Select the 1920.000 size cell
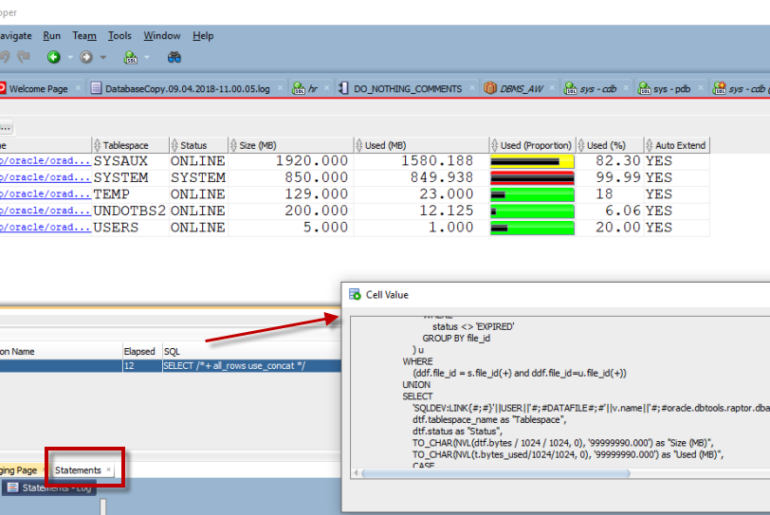Screen dimensions: 770x515 291,162
